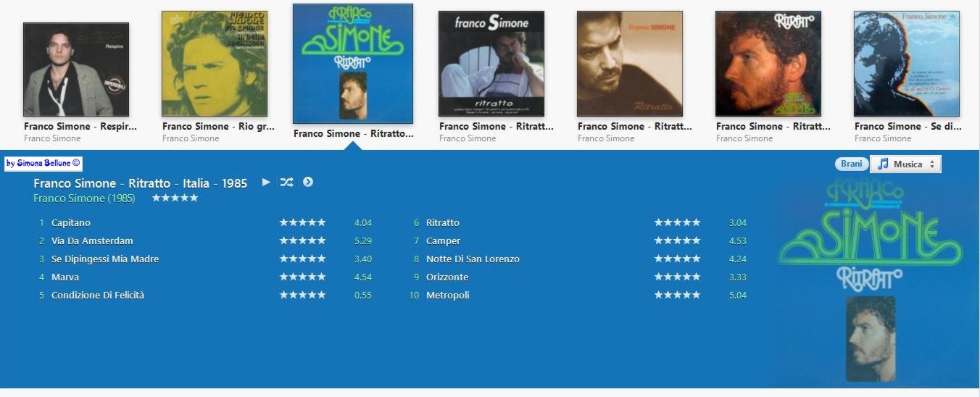Open the Musica dropdown selector
Image resolution: width=980 pixels, height=397 pixels.
[x=905, y=164]
